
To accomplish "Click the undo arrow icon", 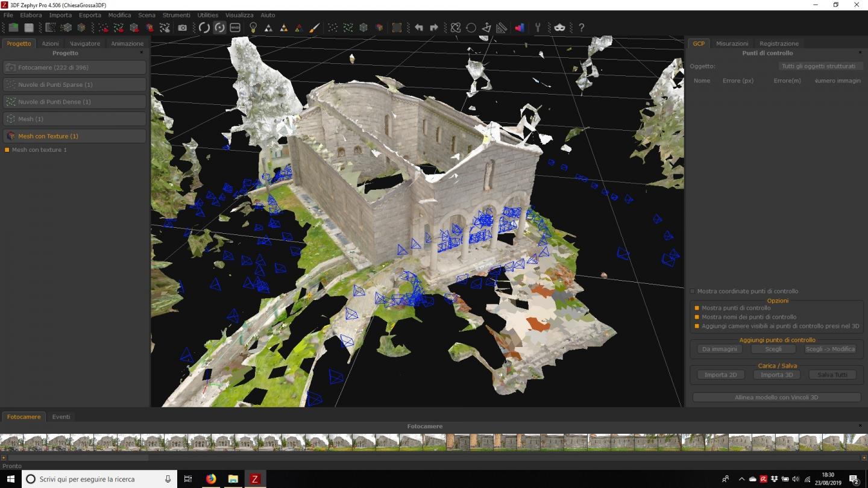I will point(418,28).
